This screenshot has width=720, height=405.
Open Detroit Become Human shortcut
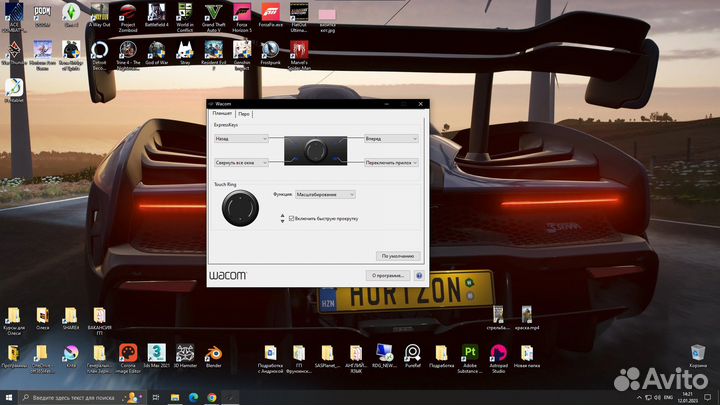tap(99, 56)
